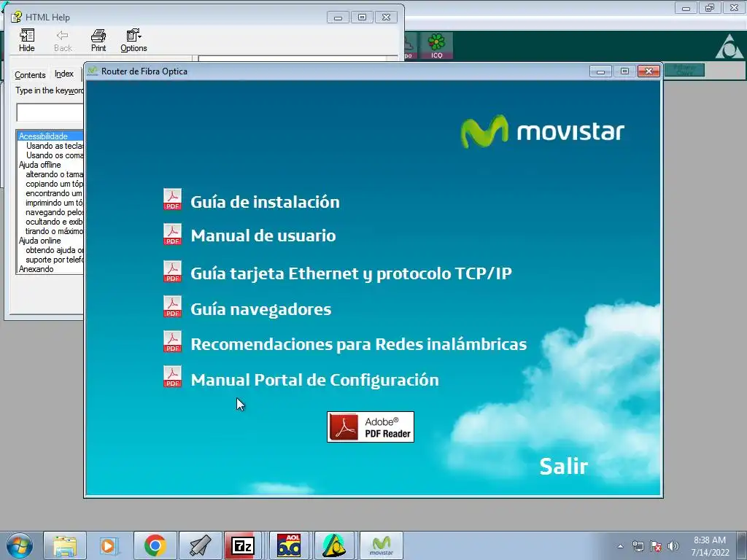Image resolution: width=747 pixels, height=560 pixels.
Task: Click ICQ icon in background window toolbar
Action: pyautogui.click(x=436, y=46)
